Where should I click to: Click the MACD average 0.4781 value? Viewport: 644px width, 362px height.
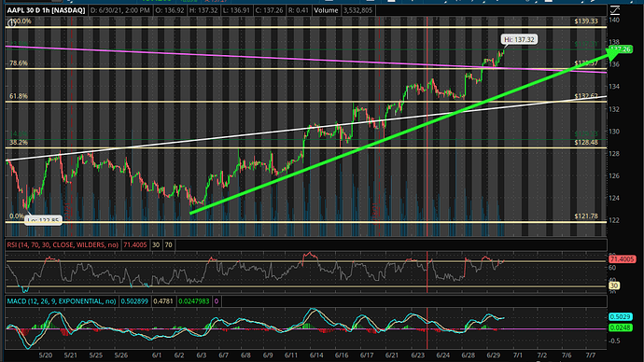(163, 301)
